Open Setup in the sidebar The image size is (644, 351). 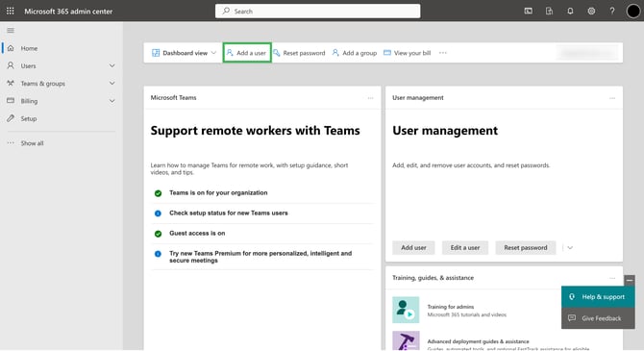tap(29, 119)
